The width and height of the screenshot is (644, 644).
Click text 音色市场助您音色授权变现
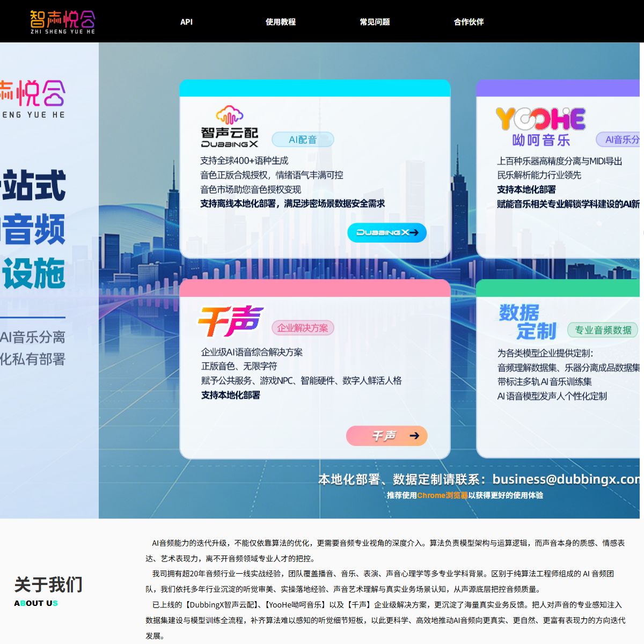(251, 189)
